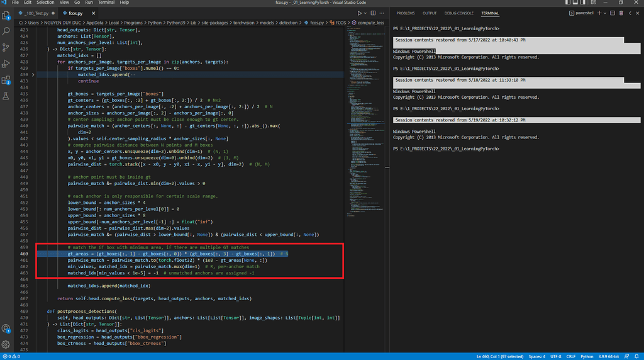Split the editor to the right
Viewport: 644px width, 360px height.
point(374,13)
